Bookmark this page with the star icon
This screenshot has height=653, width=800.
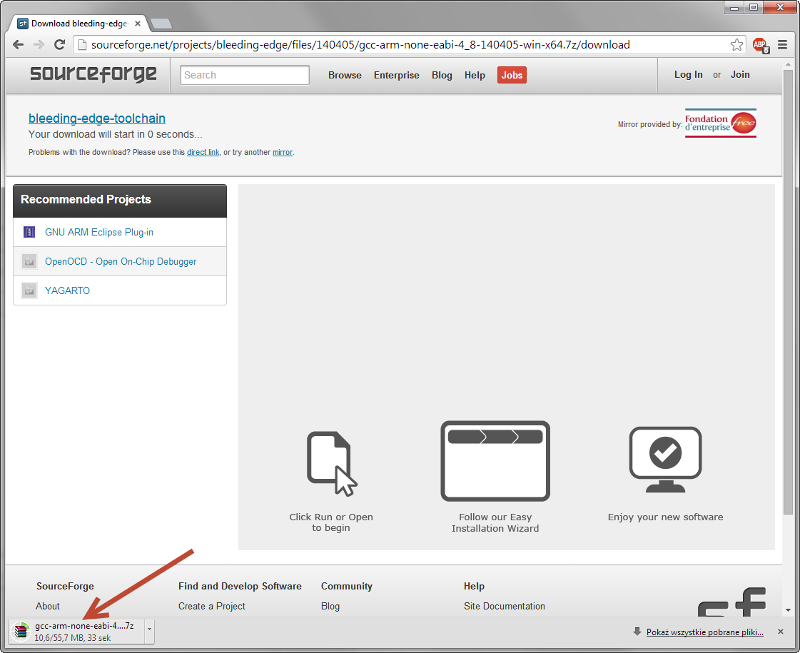pos(736,45)
